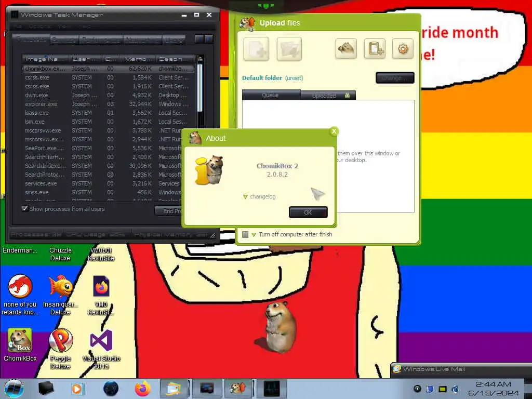Click the right tab scroll arrow in Task Manager
Image resolution: width=532 pixels, height=399 pixels.
point(209,39)
